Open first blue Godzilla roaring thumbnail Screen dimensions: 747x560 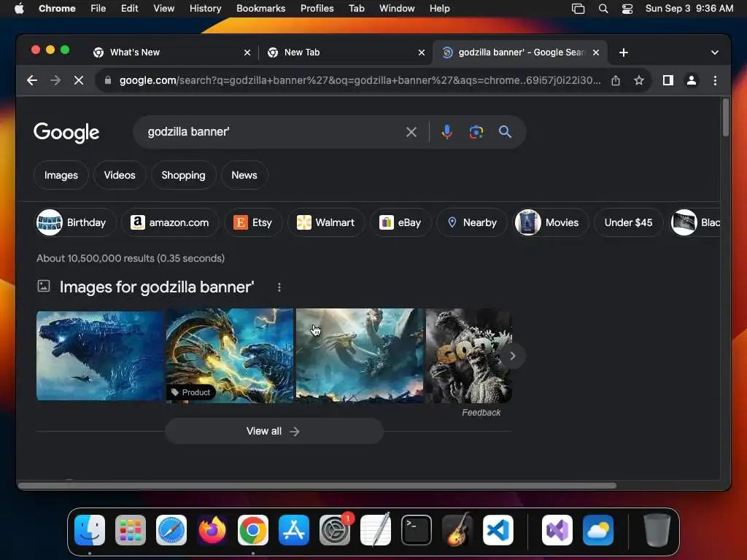click(100, 356)
